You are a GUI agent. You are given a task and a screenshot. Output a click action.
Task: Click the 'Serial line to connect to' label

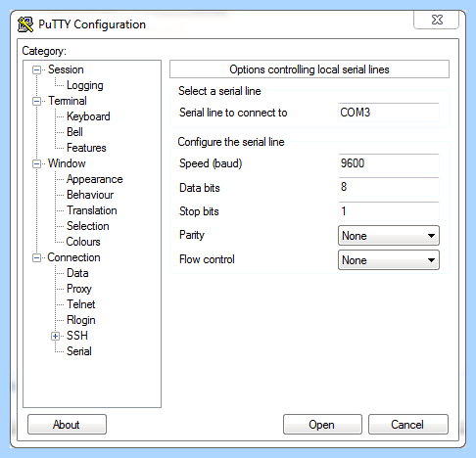233,113
